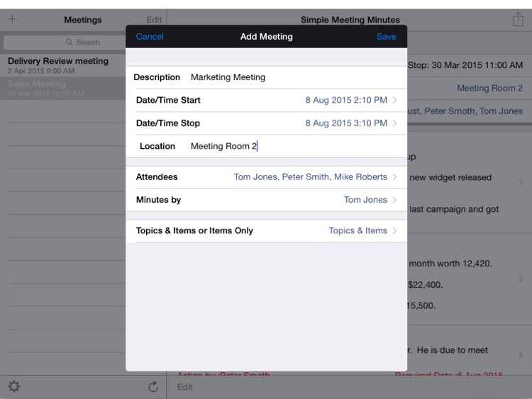The height and width of the screenshot is (399, 532).
Task: Tap attendees Tom Jones, Peter Smith, Mike Roberts
Action: coord(311,177)
